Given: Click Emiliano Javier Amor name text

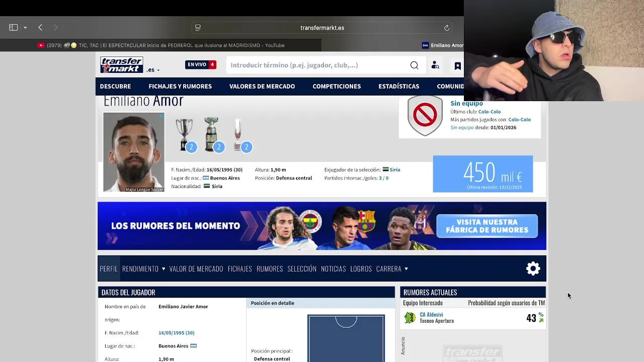Looking at the screenshot, I should pos(183,307).
